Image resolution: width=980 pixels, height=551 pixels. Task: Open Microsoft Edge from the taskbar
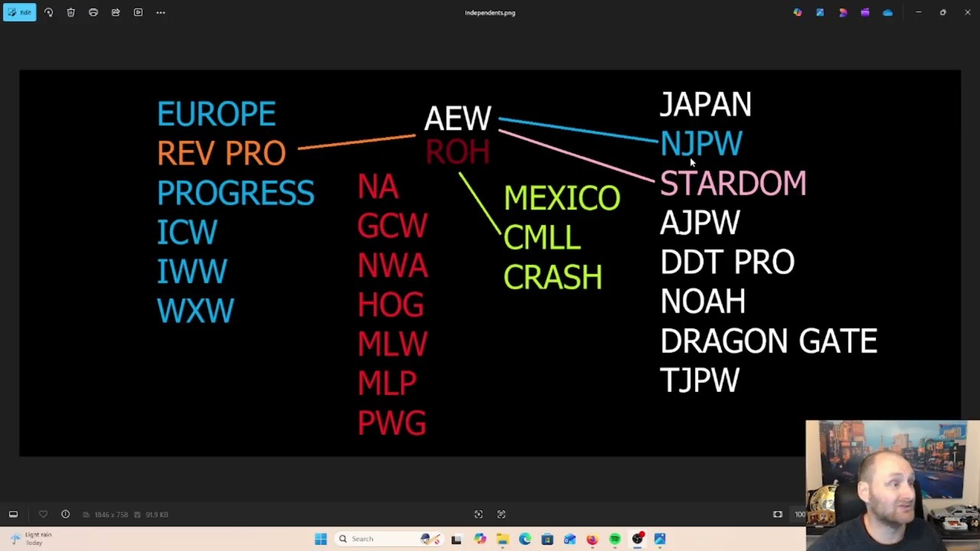(525, 539)
